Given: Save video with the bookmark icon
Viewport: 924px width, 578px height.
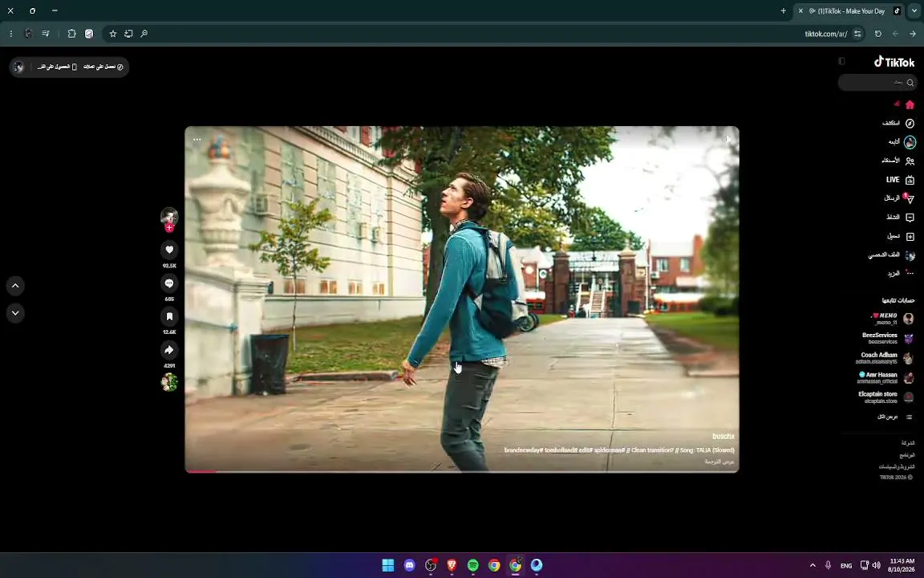Looking at the screenshot, I should click(x=169, y=317).
